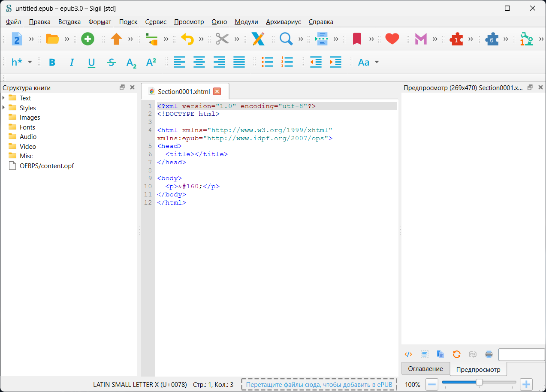This screenshot has width=546, height=392.
Task: Expand more tools after scissors icon
Action: pyautogui.click(x=237, y=39)
